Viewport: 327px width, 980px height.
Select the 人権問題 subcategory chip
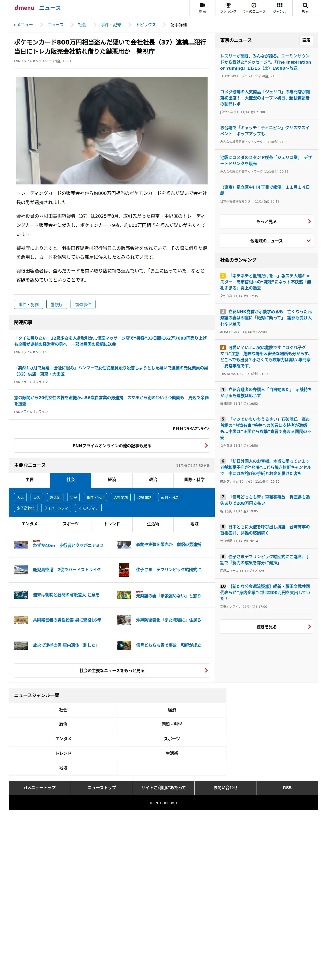tap(121, 497)
